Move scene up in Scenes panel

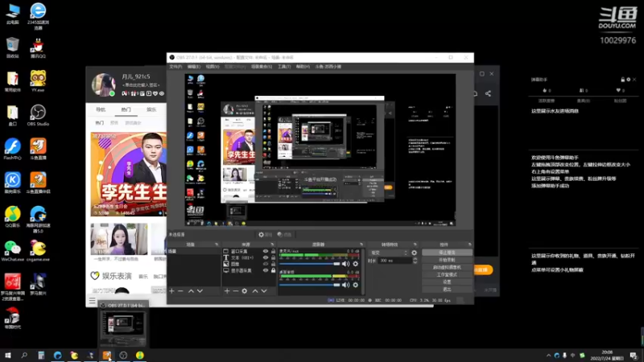click(191, 291)
